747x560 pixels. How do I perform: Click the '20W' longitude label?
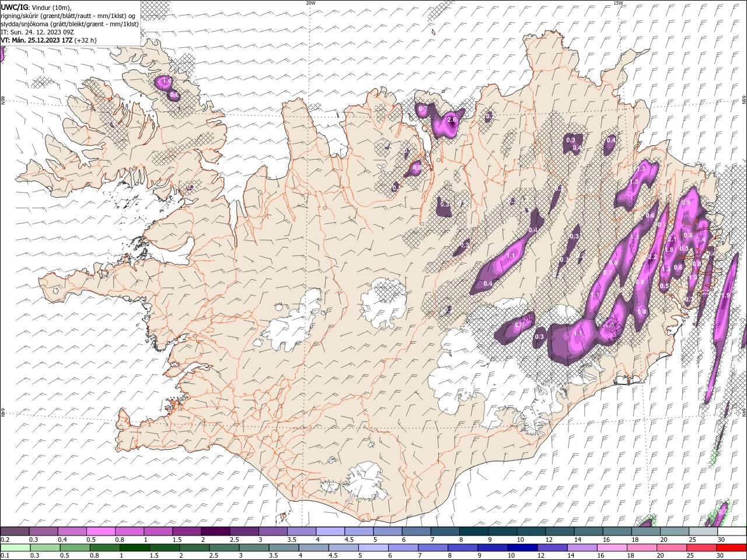310,3
